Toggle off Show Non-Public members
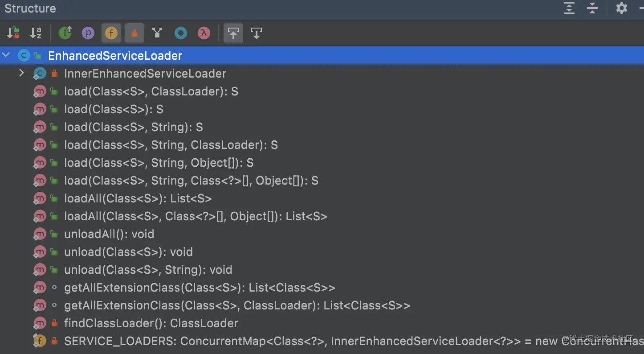This screenshot has width=644, height=354. pos(134,33)
